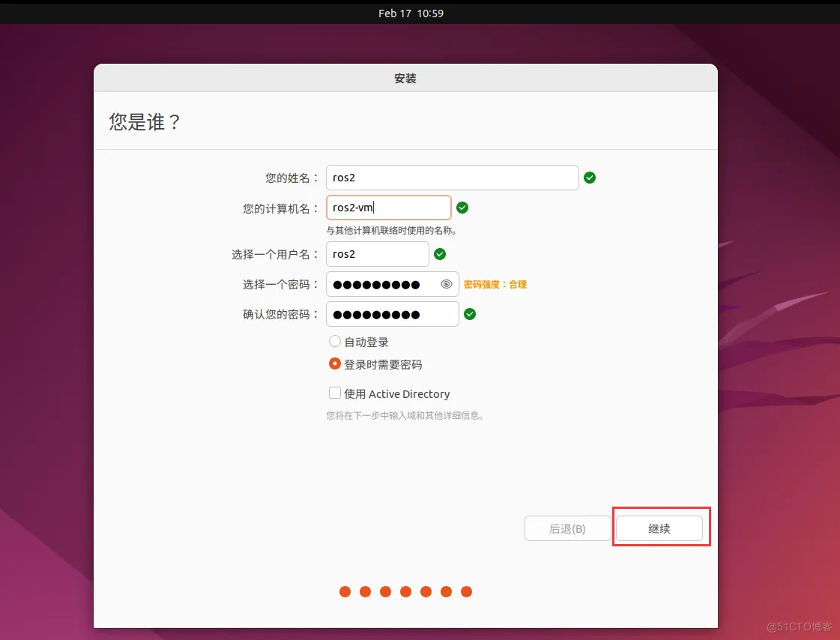Click hint 您将在下一步中输入域和其他详细信息。
Viewport: 840px width, 640px height.
(x=405, y=416)
